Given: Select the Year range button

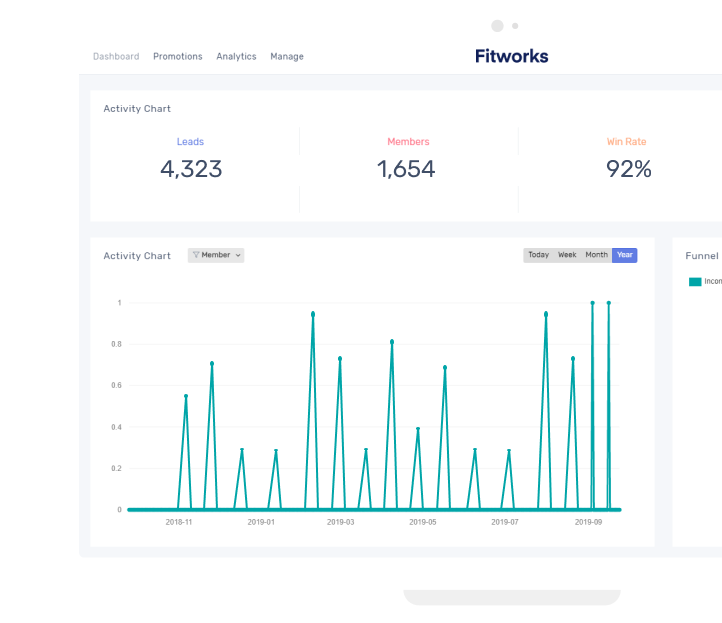Looking at the screenshot, I should (x=625, y=255).
